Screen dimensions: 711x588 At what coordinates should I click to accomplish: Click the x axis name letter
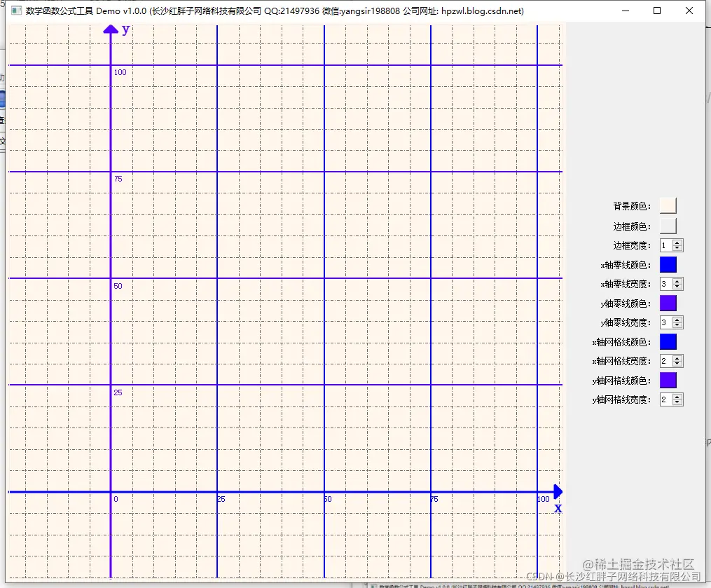pos(558,508)
